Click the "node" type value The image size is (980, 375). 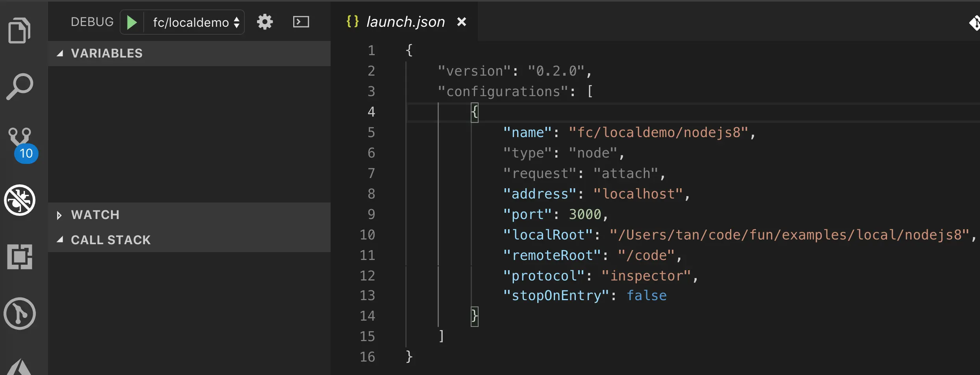593,153
